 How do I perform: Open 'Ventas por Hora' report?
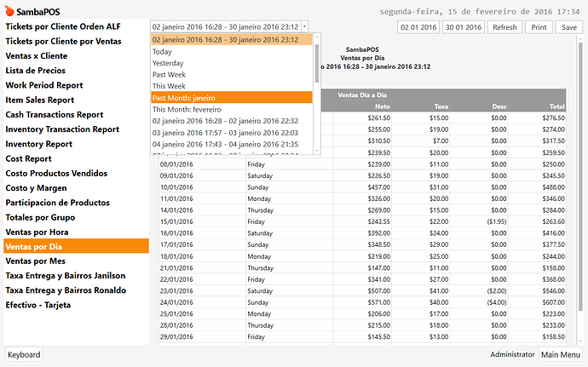pyautogui.click(x=76, y=232)
